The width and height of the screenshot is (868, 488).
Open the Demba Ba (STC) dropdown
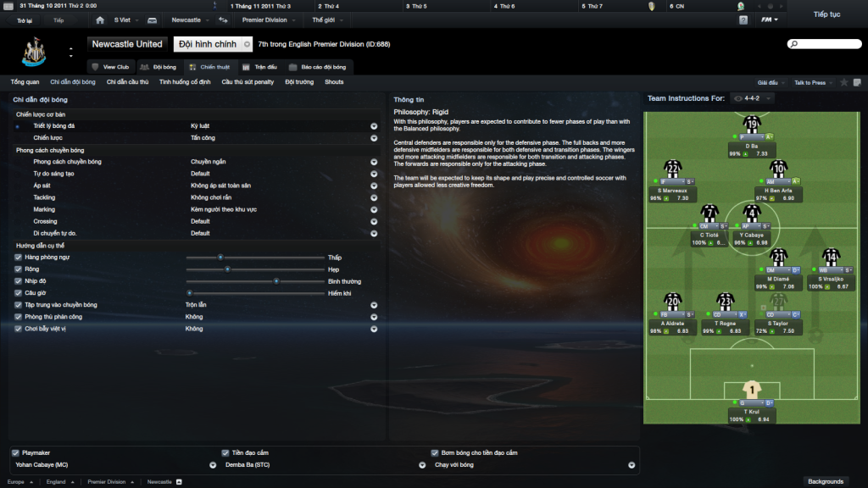422,465
